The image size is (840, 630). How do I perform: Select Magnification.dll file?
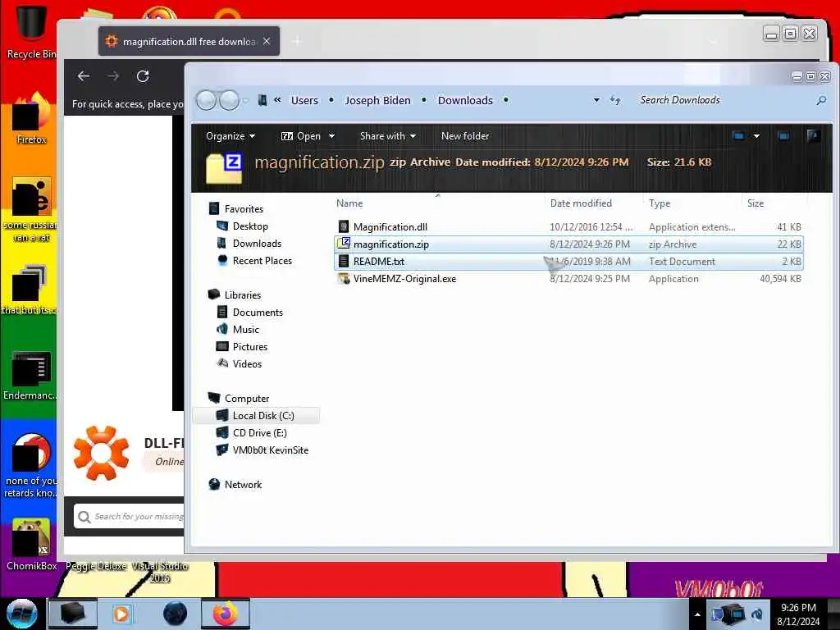[x=568, y=227]
